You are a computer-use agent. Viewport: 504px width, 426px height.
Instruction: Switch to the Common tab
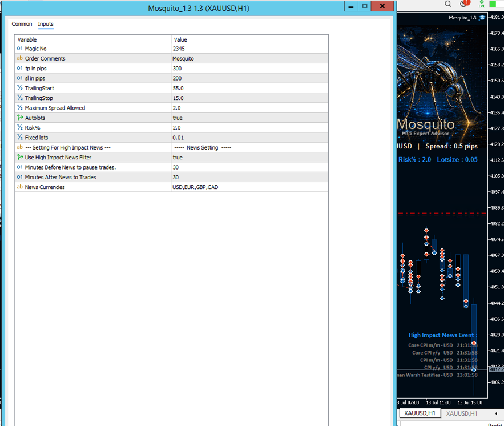22,24
